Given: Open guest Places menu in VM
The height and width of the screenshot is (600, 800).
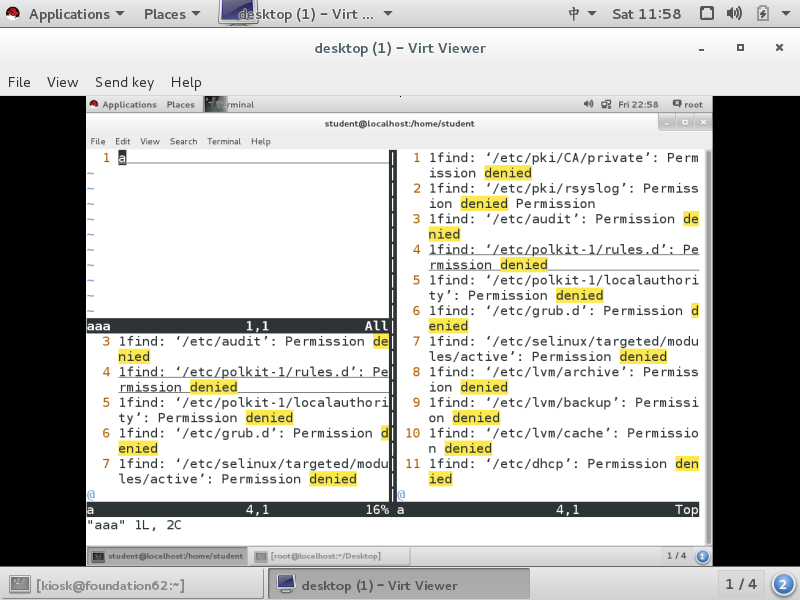Looking at the screenshot, I should point(181,105).
